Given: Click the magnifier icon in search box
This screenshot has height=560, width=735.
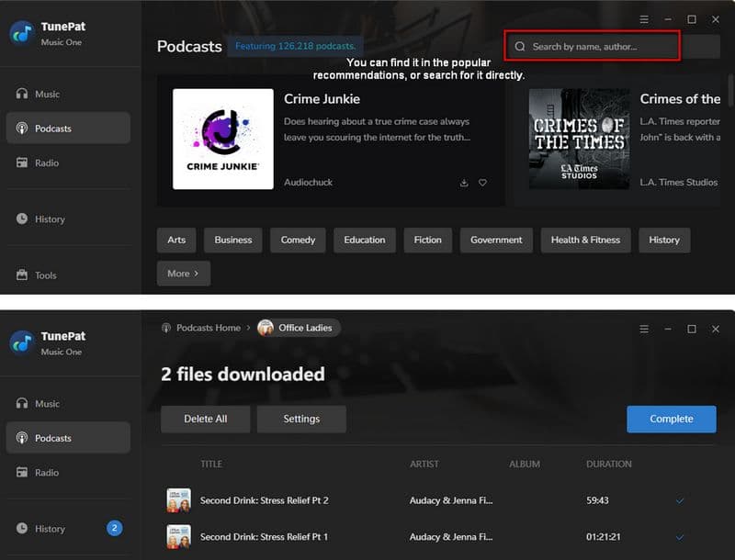Looking at the screenshot, I should coord(520,46).
